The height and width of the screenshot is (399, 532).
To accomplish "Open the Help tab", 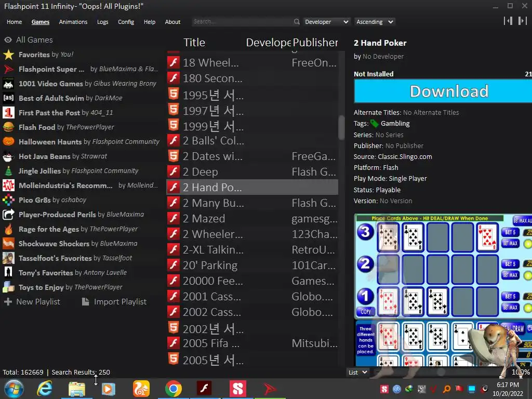I will tap(149, 22).
